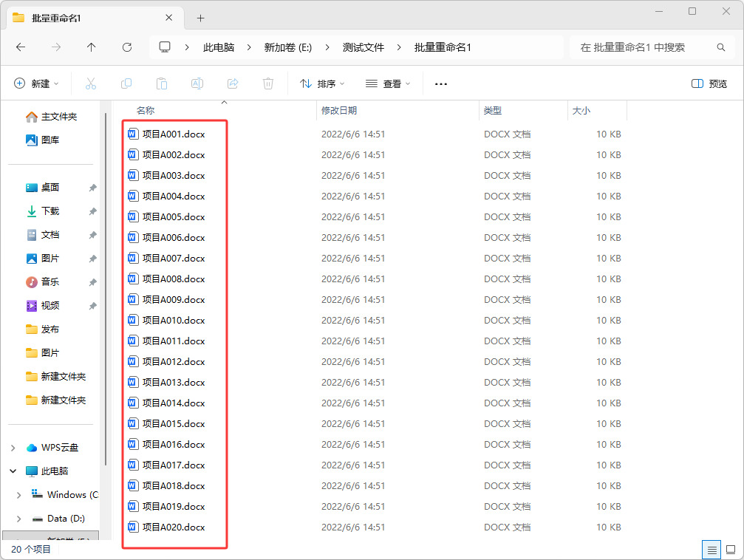Open 主文件夹 in the sidebar
744x560 pixels.
[51, 116]
